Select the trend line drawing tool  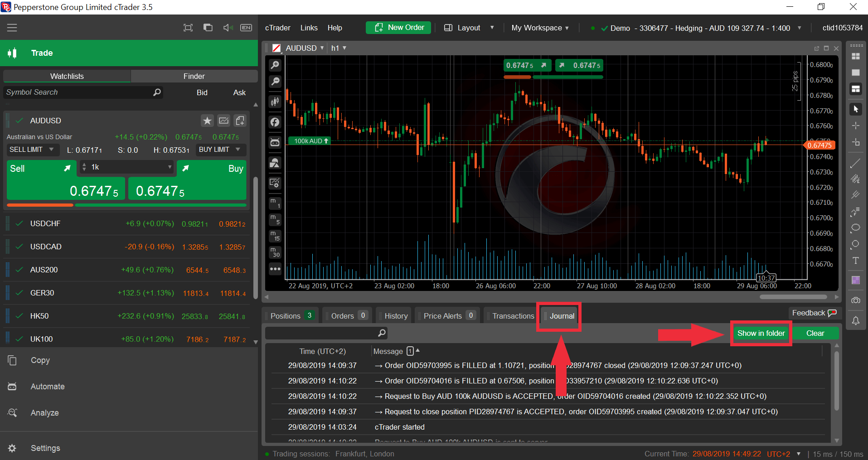coord(856,163)
